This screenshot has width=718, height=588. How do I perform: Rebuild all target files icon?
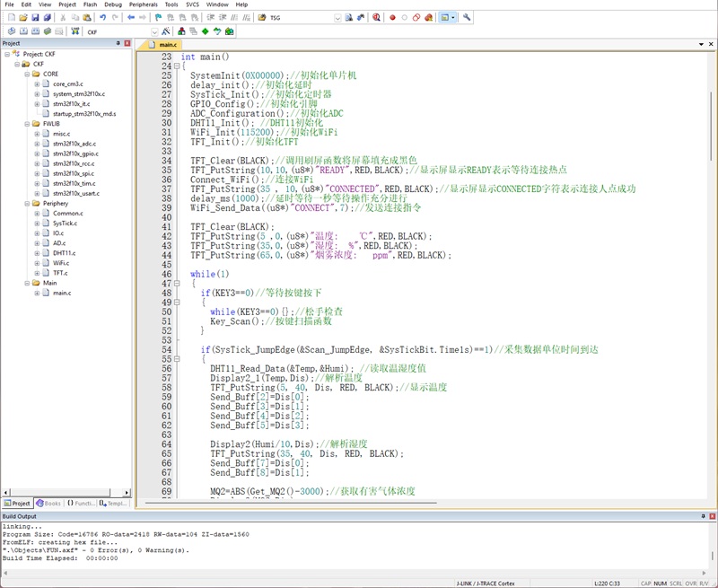tap(35, 31)
